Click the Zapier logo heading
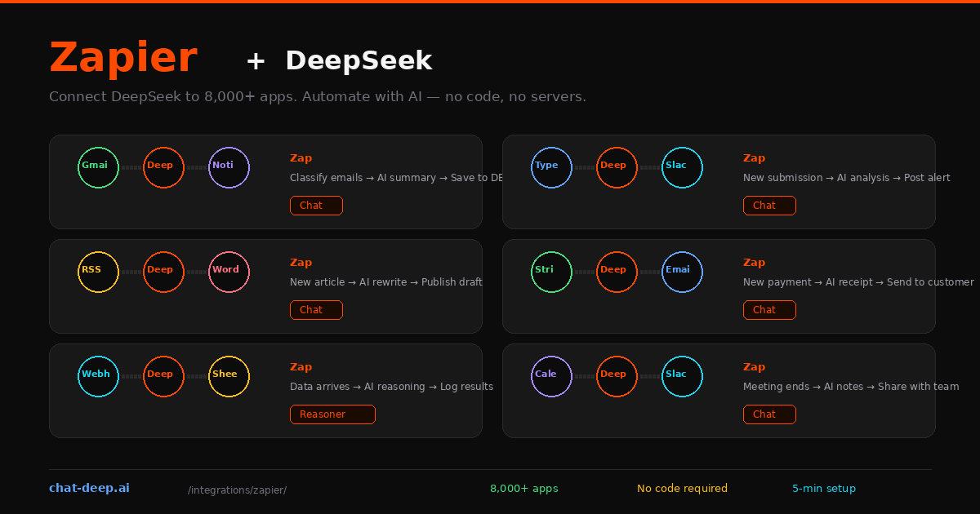 pyautogui.click(x=123, y=56)
